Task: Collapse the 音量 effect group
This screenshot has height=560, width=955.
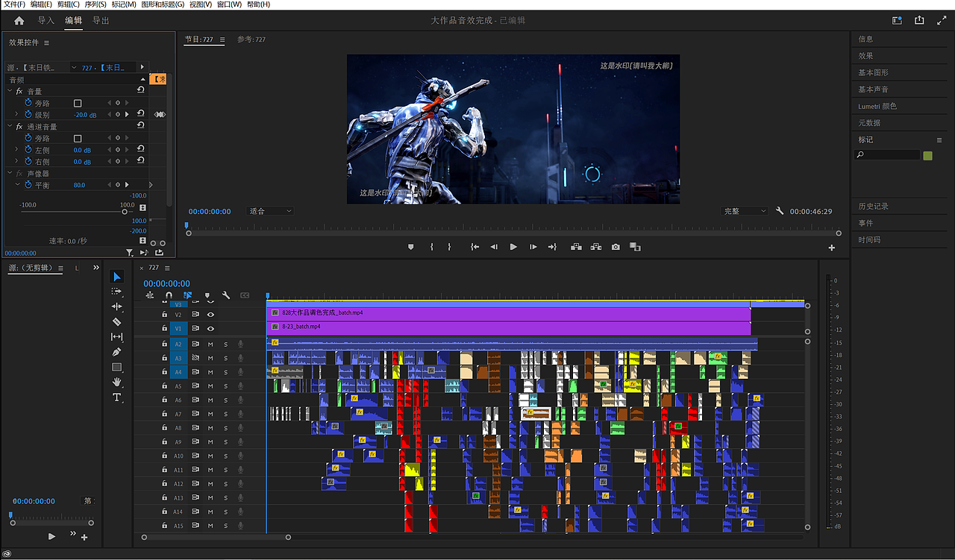Action: pos(10,91)
